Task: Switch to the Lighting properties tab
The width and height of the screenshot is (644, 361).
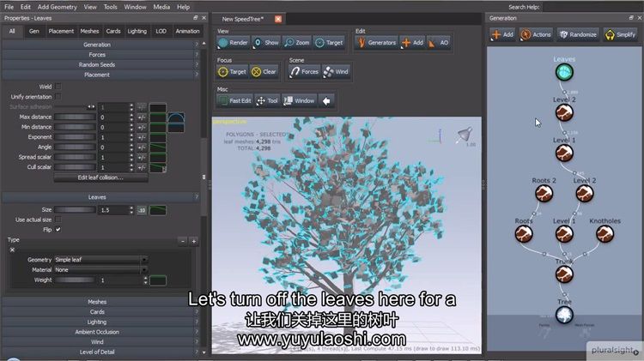Action: click(x=137, y=31)
